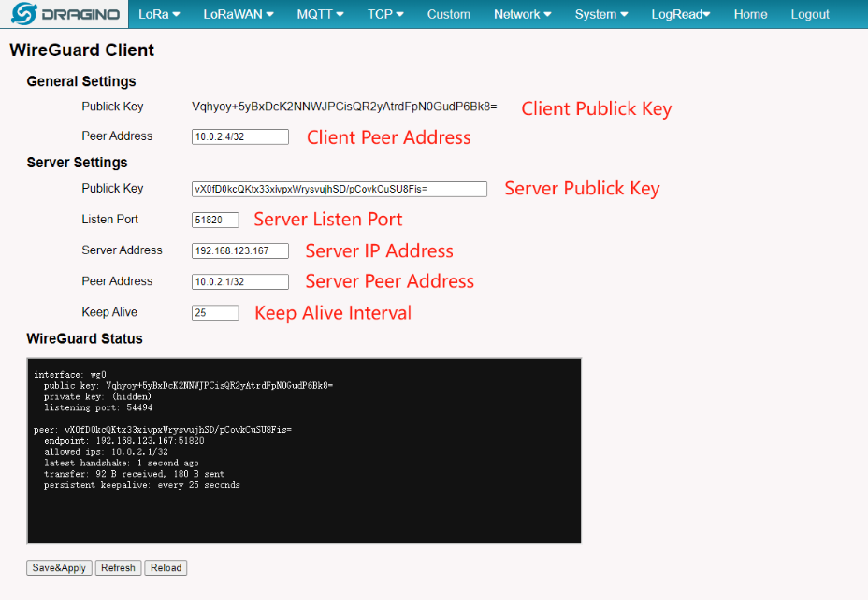
Task: Click the 'interface: wg0' line
Action: click(70, 375)
